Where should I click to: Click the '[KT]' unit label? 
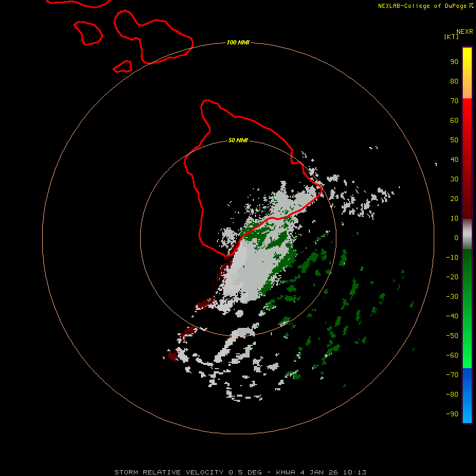coord(451,36)
